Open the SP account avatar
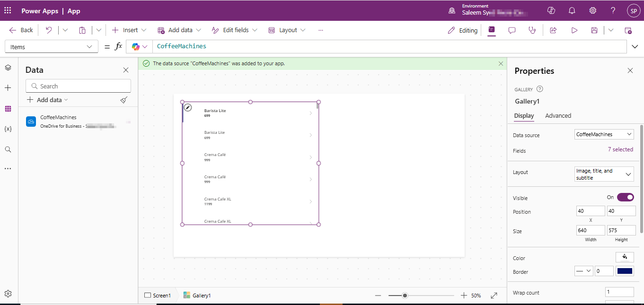This screenshot has width=644, height=305. 634,10
